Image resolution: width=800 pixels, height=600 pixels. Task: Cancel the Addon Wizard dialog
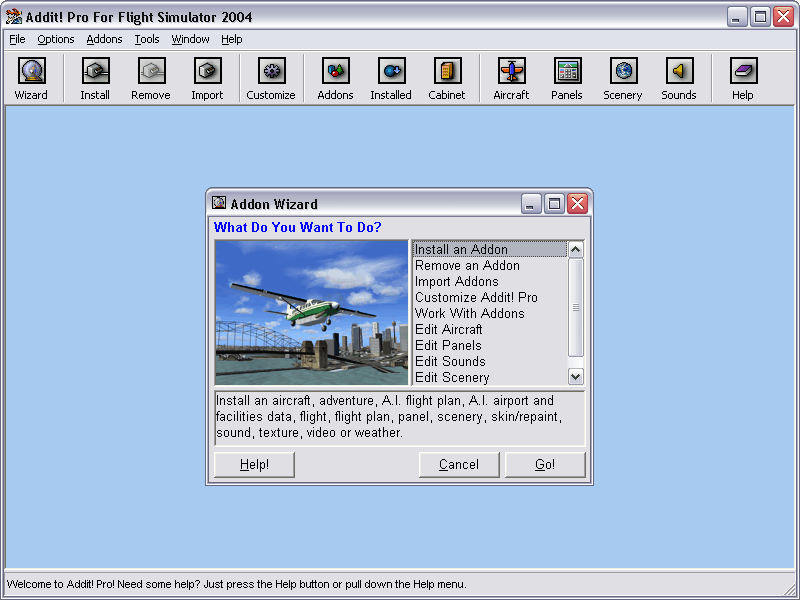(459, 464)
